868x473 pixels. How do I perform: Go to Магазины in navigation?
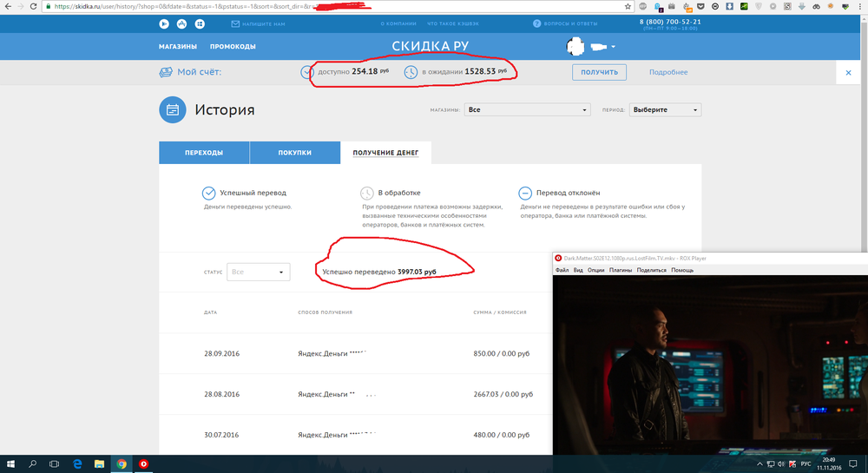tap(178, 47)
